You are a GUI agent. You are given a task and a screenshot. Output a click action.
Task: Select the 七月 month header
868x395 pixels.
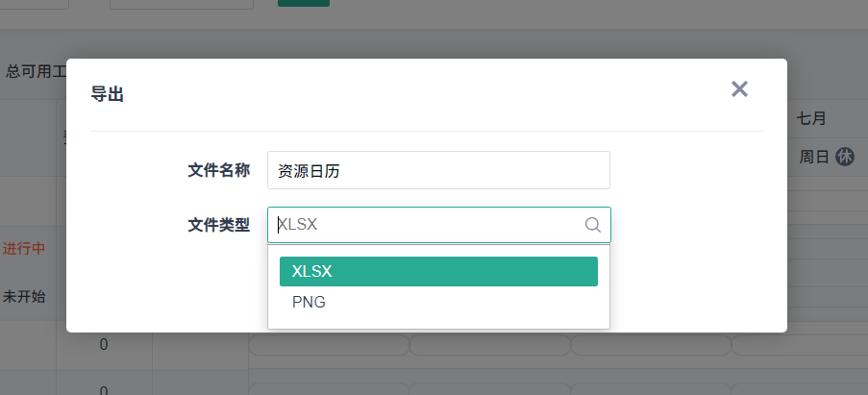click(811, 119)
